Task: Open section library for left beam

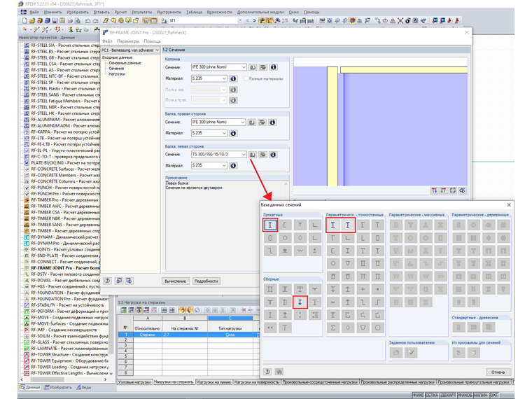Action: point(253,155)
